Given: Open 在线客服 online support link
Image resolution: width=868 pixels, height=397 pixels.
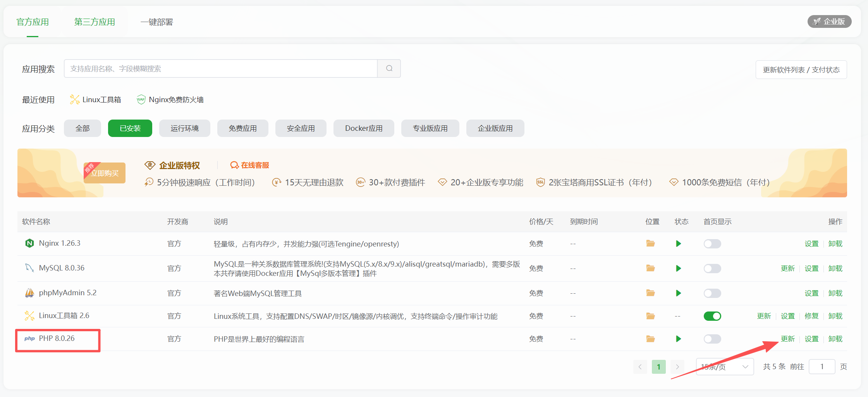Looking at the screenshot, I should pos(249,165).
